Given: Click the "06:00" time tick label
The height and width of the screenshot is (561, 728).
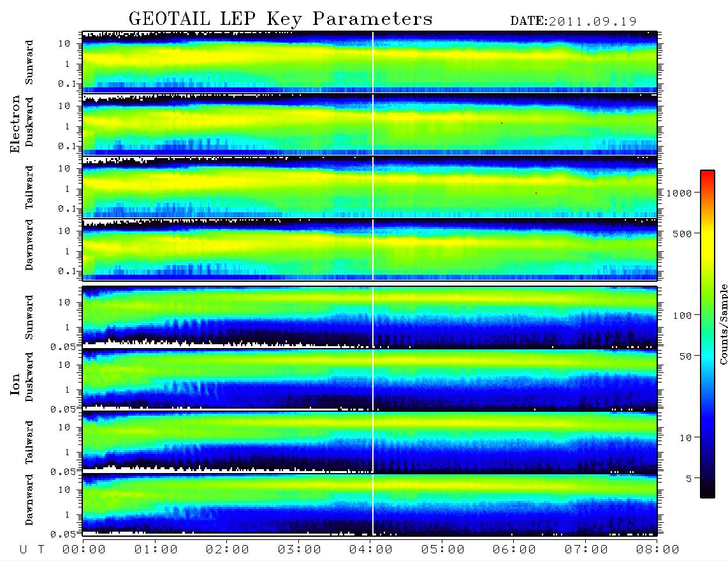Looking at the screenshot, I should coord(514,550).
